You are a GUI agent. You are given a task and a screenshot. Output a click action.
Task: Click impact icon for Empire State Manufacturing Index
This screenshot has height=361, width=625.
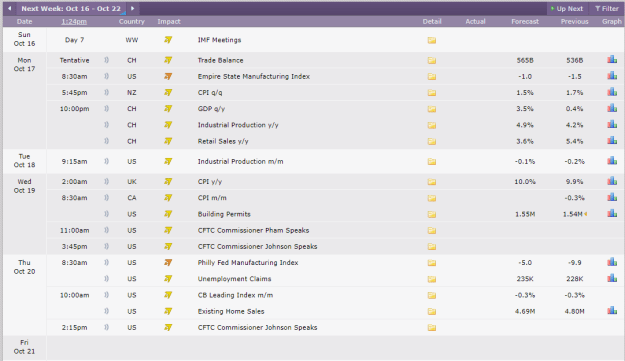(168, 76)
